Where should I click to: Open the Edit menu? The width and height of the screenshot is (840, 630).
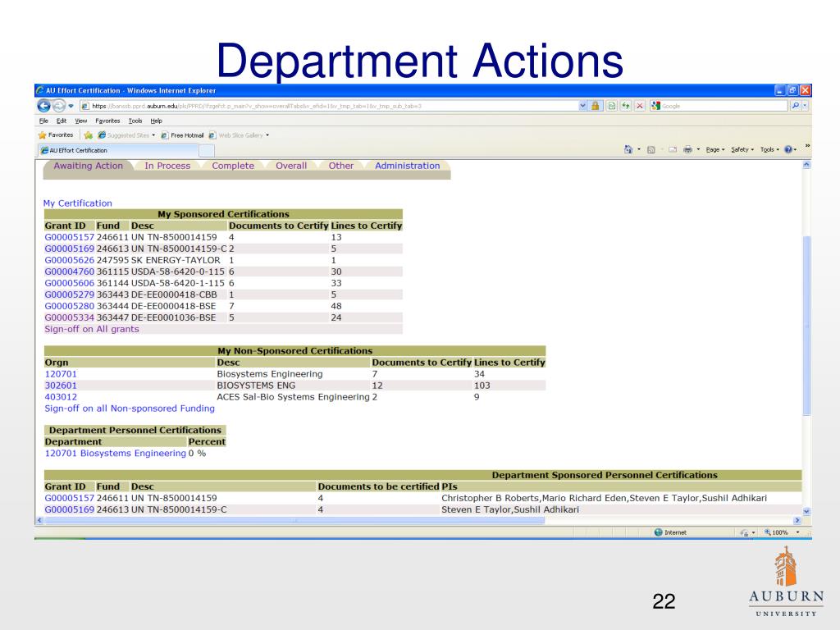point(62,121)
